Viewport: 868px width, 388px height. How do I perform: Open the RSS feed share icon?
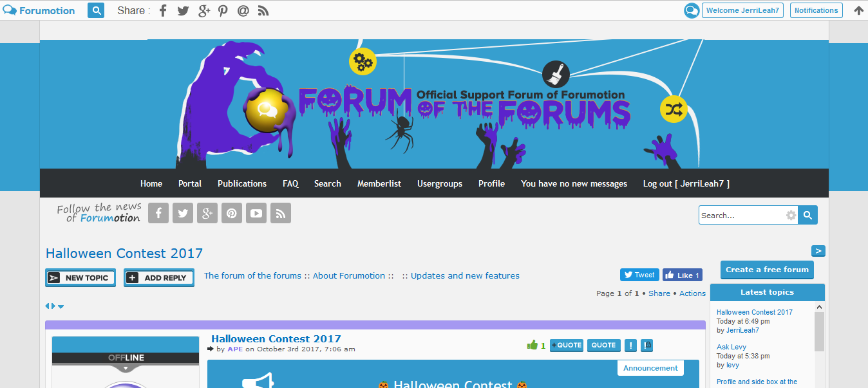pyautogui.click(x=263, y=10)
